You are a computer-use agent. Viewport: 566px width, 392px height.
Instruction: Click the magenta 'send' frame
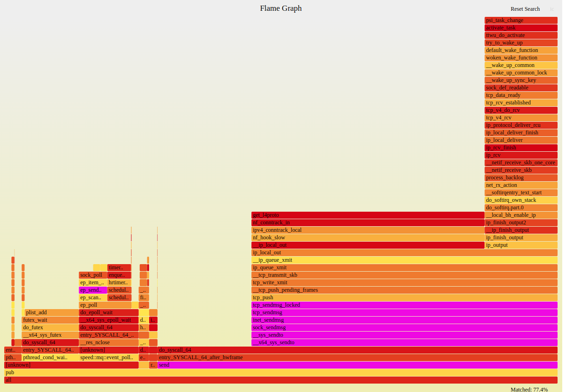(356, 365)
